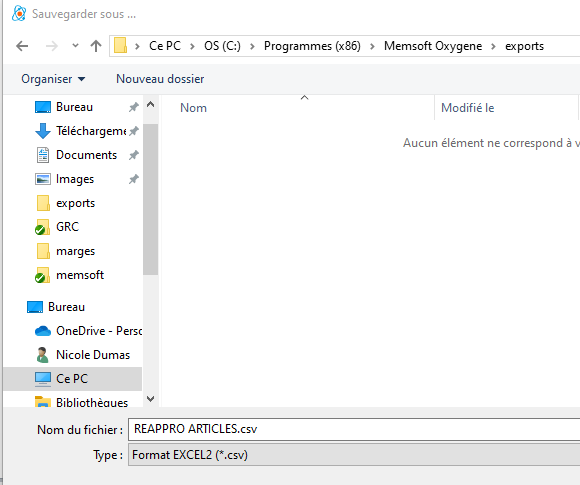The height and width of the screenshot is (485, 580).
Task: Select 'Memsoft Oxygene' breadcrumb
Action: pyautogui.click(x=433, y=46)
